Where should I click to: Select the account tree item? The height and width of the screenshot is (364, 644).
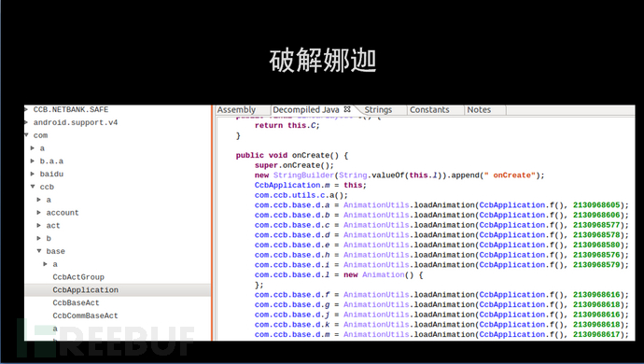(x=63, y=213)
